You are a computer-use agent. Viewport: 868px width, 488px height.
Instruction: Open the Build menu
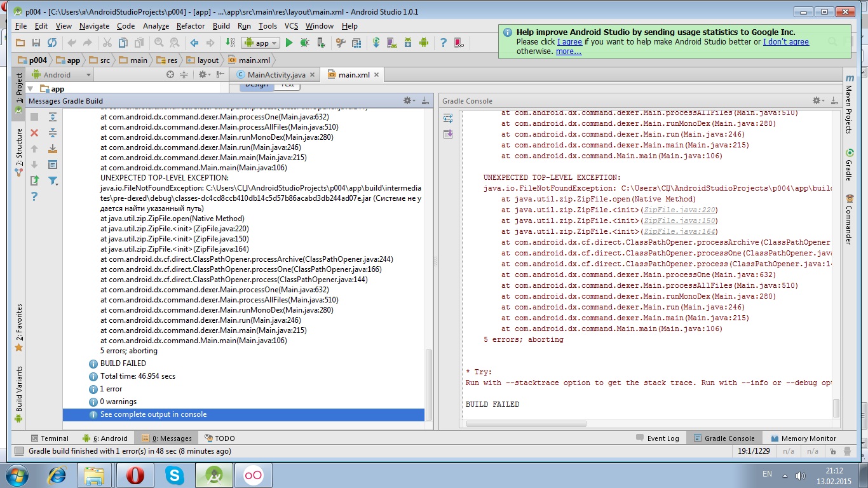click(221, 26)
